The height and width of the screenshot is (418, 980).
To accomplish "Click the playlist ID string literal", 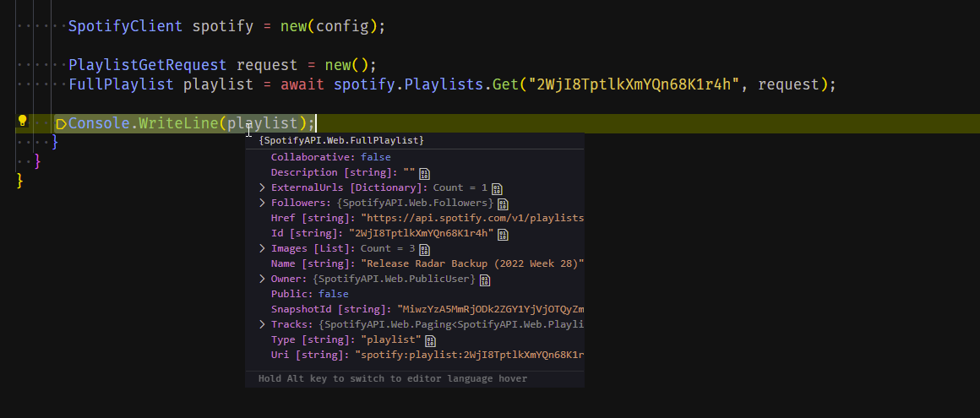I will tap(634, 84).
